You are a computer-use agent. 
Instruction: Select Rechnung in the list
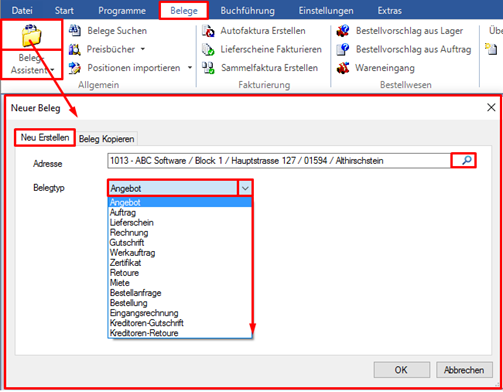click(x=180, y=232)
